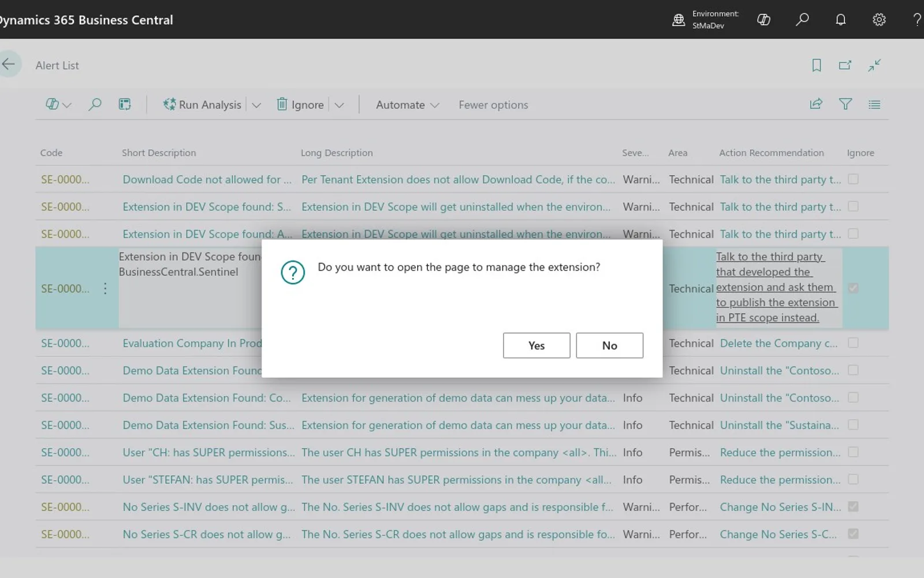Switch the list layout view icon
Viewport: 924px width, 578px height.
874,105
